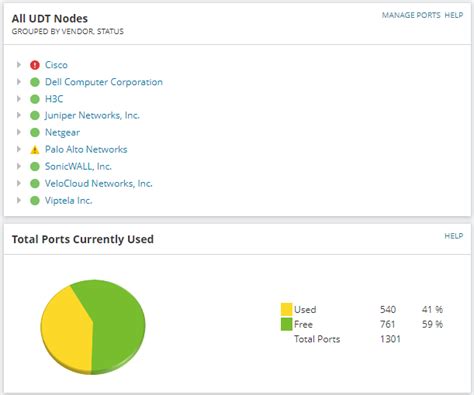
Task: Click the green status icon beside Dell Computer Corporation
Action: [35, 82]
